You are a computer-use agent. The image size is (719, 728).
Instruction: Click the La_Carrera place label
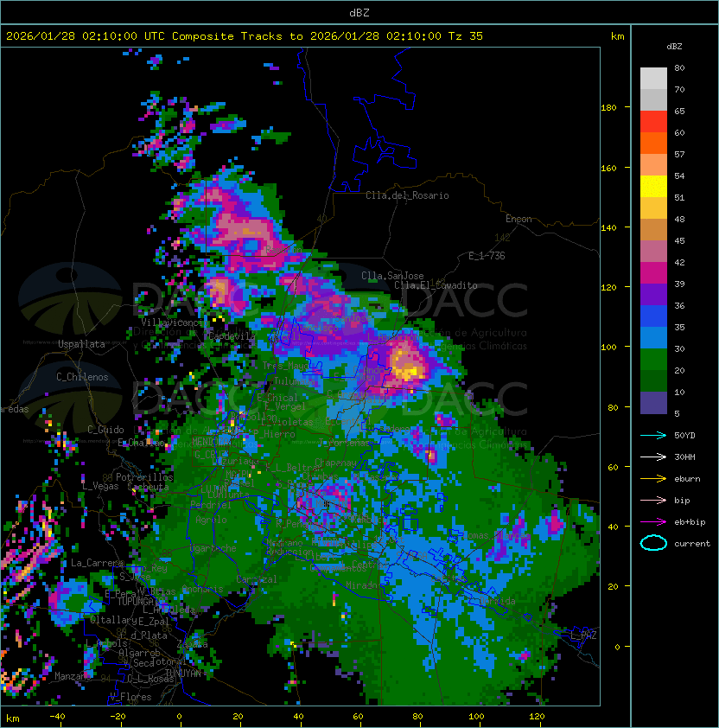98,563
